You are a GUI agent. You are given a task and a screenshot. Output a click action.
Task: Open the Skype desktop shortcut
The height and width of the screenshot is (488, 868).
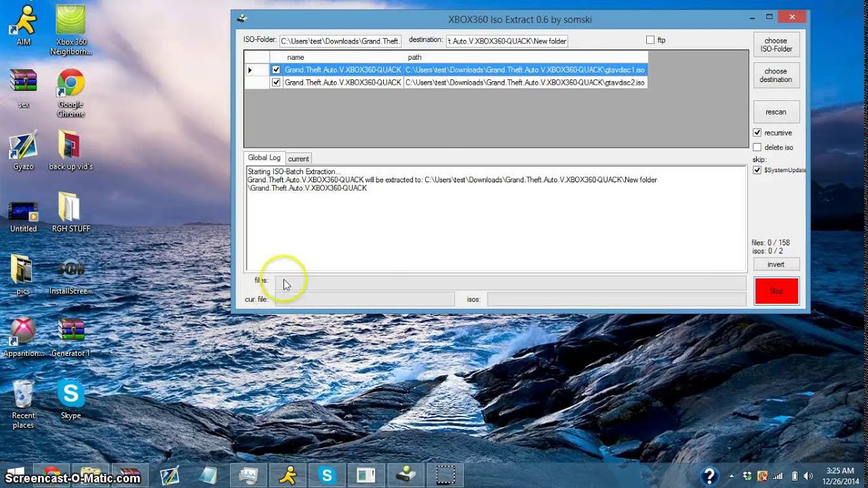pos(71,399)
